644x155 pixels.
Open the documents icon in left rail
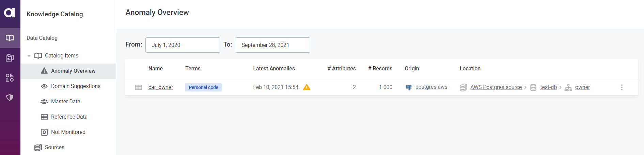coord(10,58)
